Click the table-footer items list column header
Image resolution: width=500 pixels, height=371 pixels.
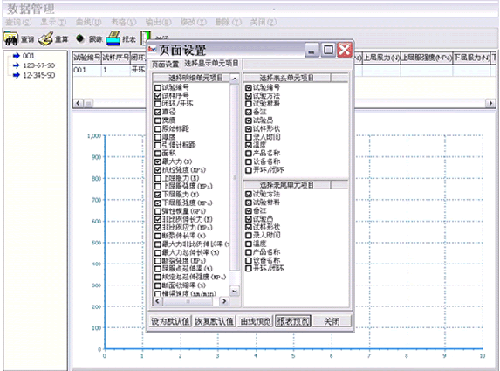[x=287, y=185]
